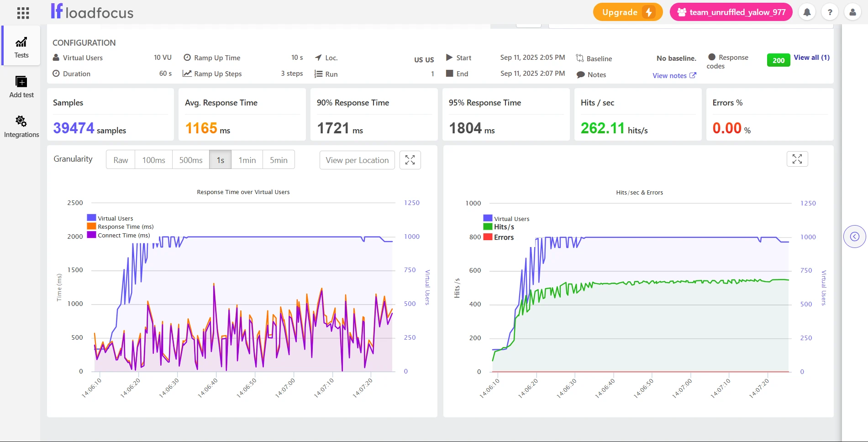Open the help question mark icon

830,12
